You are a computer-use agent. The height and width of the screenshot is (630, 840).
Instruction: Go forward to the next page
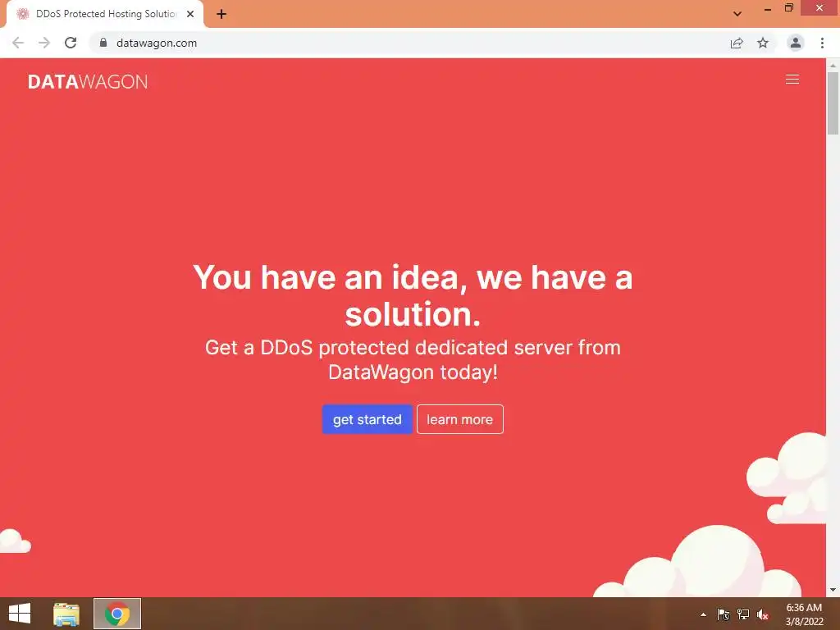pyautogui.click(x=44, y=43)
